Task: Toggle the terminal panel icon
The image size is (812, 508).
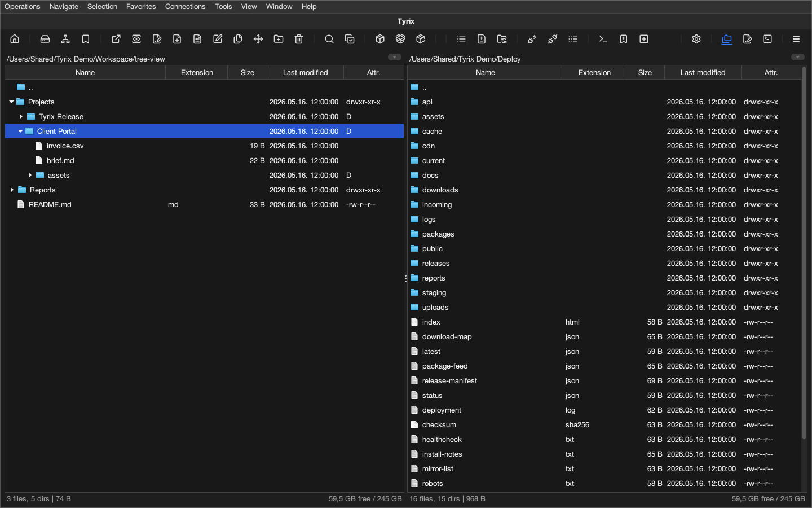Action: [767, 39]
